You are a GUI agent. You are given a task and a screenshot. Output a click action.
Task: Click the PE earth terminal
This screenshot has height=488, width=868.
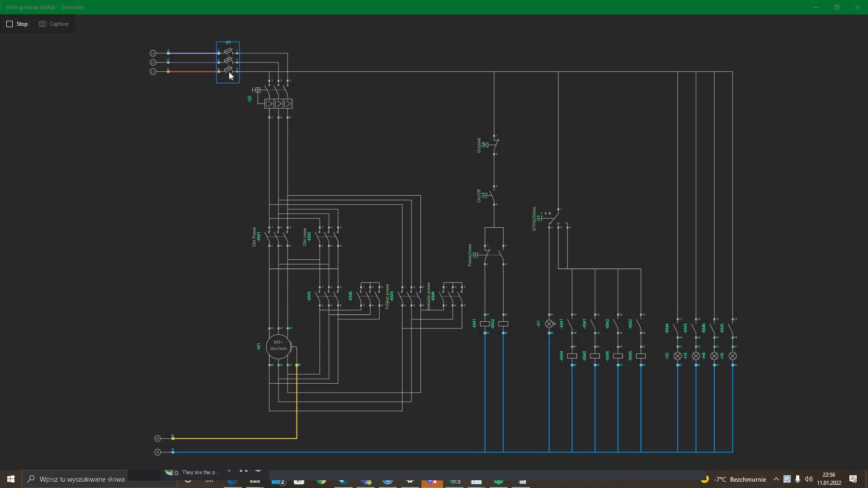click(x=157, y=438)
